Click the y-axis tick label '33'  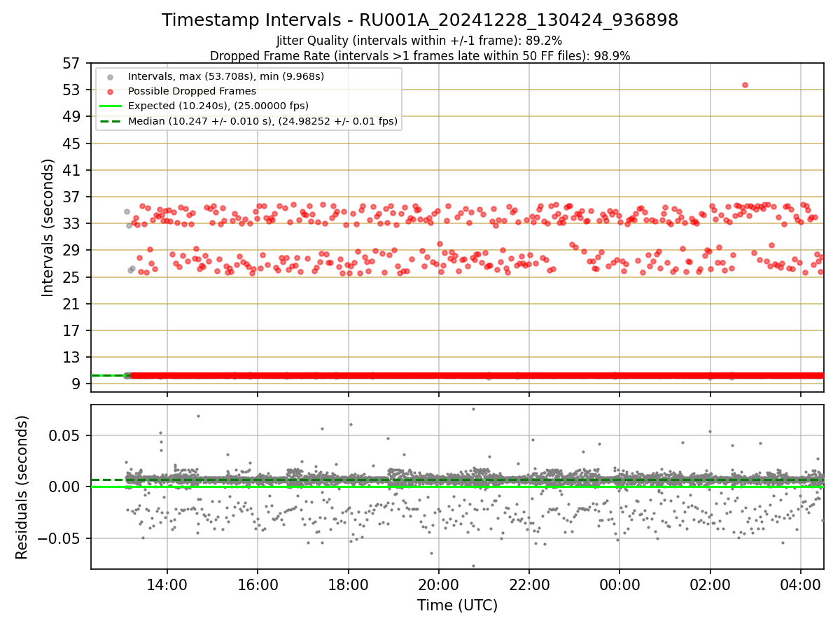[x=71, y=223]
